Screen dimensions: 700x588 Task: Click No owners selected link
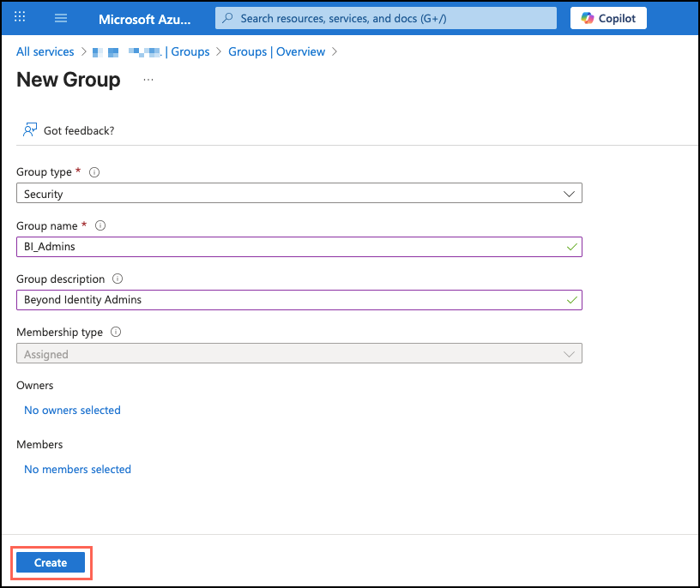click(x=72, y=410)
